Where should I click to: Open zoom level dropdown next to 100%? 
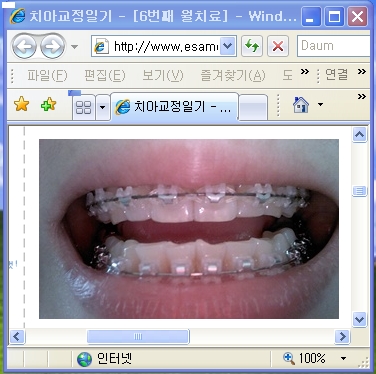tap(343, 359)
